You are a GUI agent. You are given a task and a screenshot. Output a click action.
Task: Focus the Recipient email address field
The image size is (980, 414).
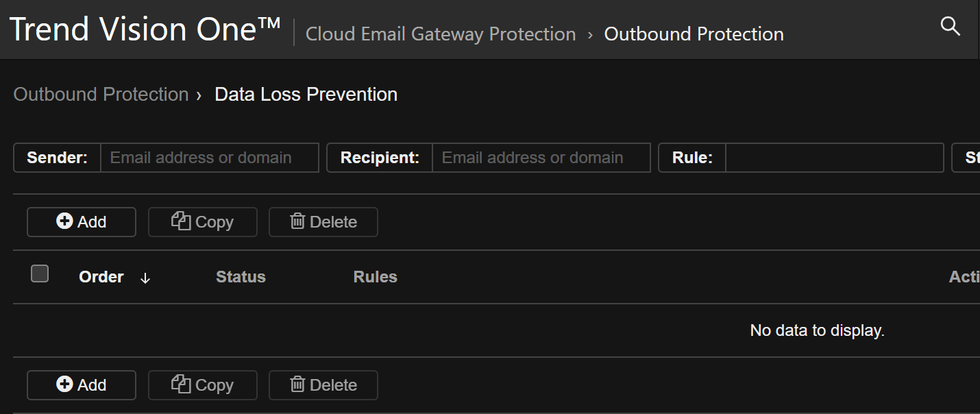[x=541, y=158]
